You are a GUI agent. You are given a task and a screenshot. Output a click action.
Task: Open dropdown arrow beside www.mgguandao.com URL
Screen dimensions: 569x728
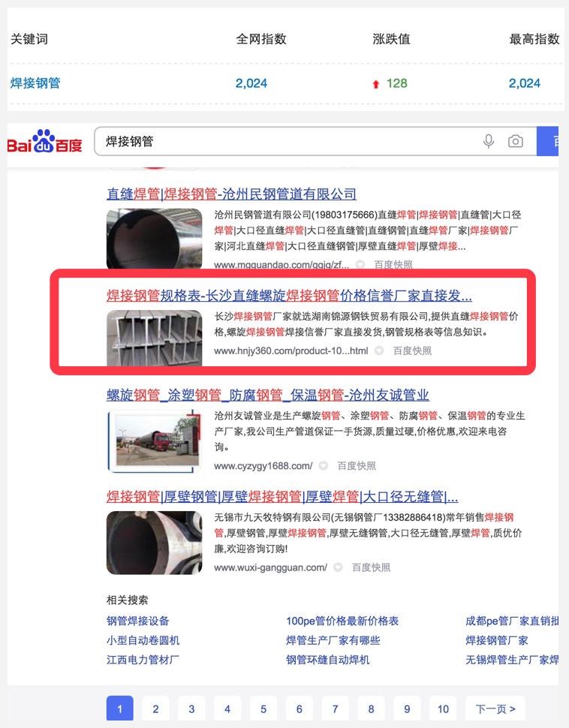coord(360,265)
